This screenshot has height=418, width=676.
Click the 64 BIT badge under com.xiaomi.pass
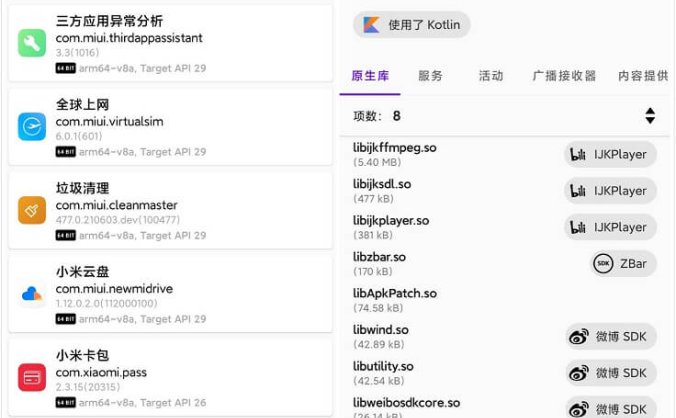tap(66, 402)
